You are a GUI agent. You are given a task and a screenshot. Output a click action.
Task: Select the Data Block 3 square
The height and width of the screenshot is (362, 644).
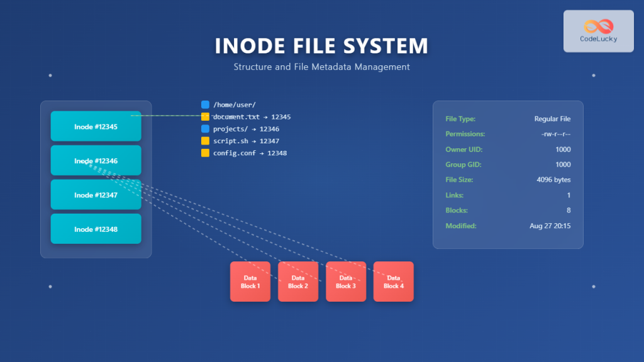click(x=345, y=282)
